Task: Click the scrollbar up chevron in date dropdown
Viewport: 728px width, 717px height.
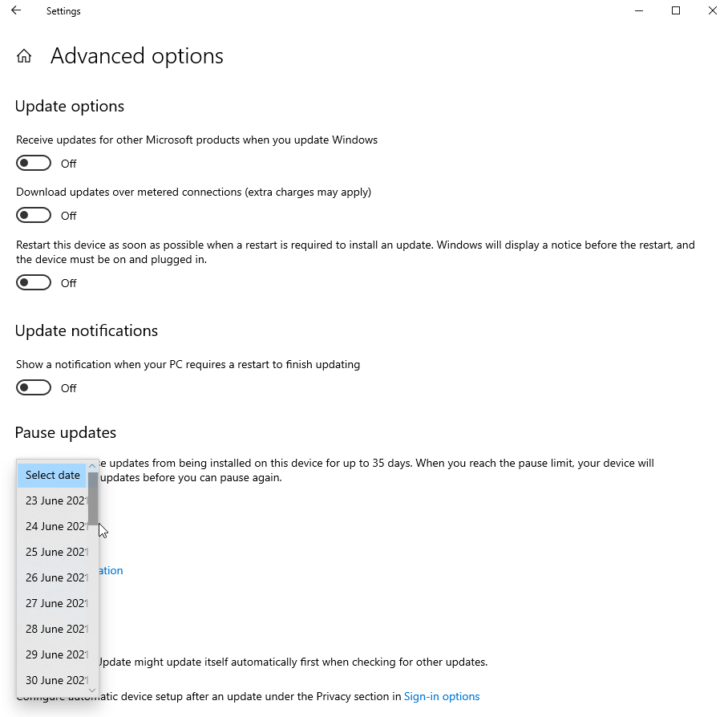Action: pyautogui.click(x=91, y=465)
